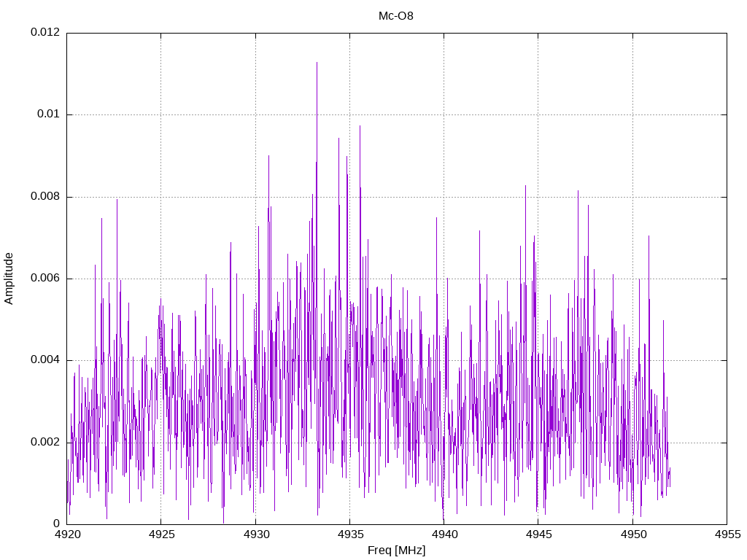
Task: Click the y-axis tick label 0 at the origin
Action: [x=57, y=524]
